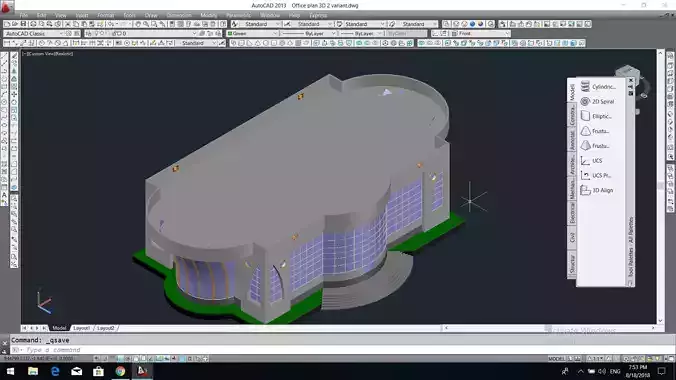
Task: Open the multileader style Standard dropdown
Action: click(x=416, y=24)
